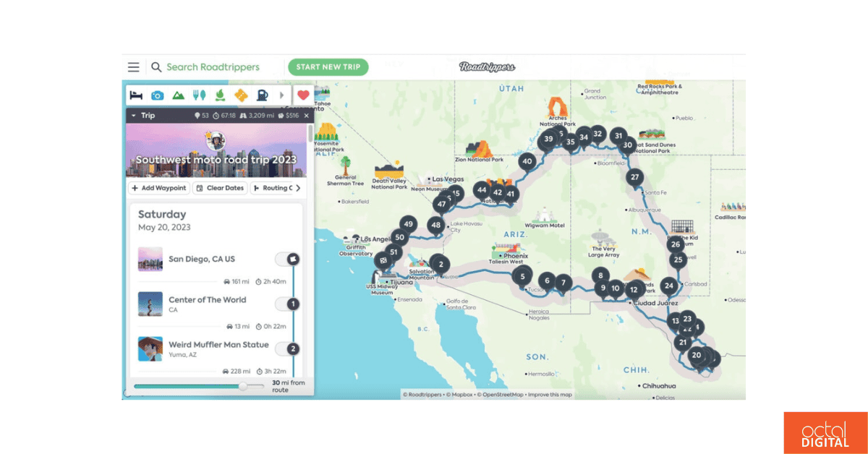The height and width of the screenshot is (454, 868).
Task: Open the hamburger navigation menu
Action: [x=133, y=67]
